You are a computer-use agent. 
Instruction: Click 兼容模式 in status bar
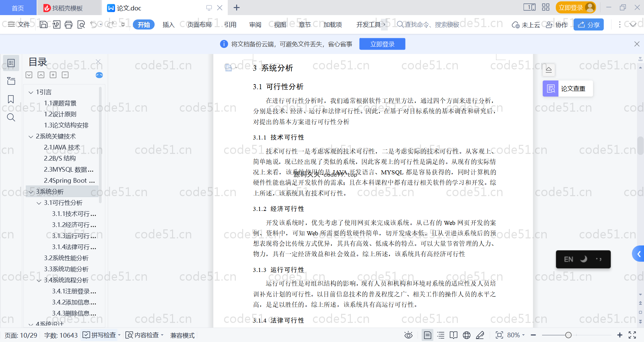tap(182, 335)
